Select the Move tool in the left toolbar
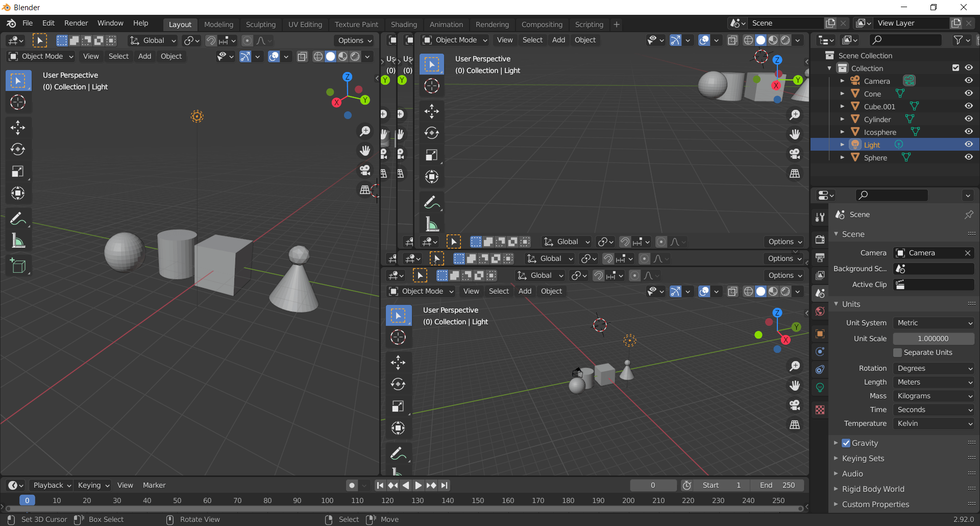 pyautogui.click(x=18, y=128)
